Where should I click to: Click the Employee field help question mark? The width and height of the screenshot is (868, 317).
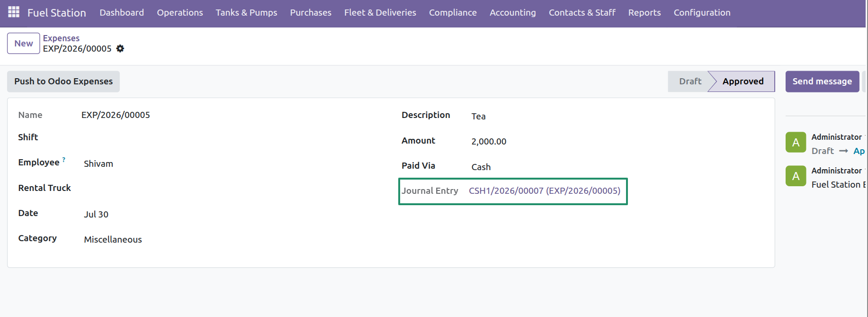tap(64, 160)
